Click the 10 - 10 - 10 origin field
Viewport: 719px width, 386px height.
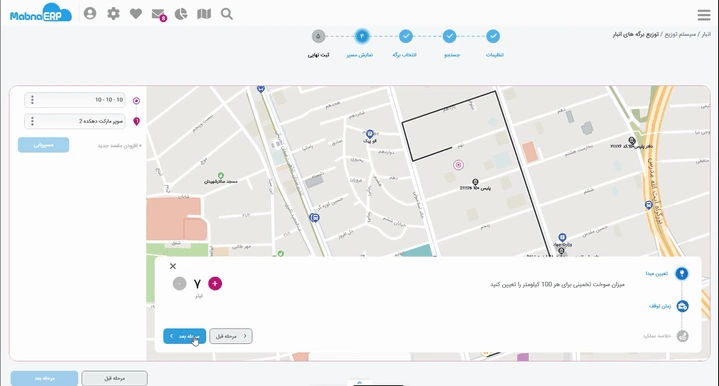(x=75, y=99)
